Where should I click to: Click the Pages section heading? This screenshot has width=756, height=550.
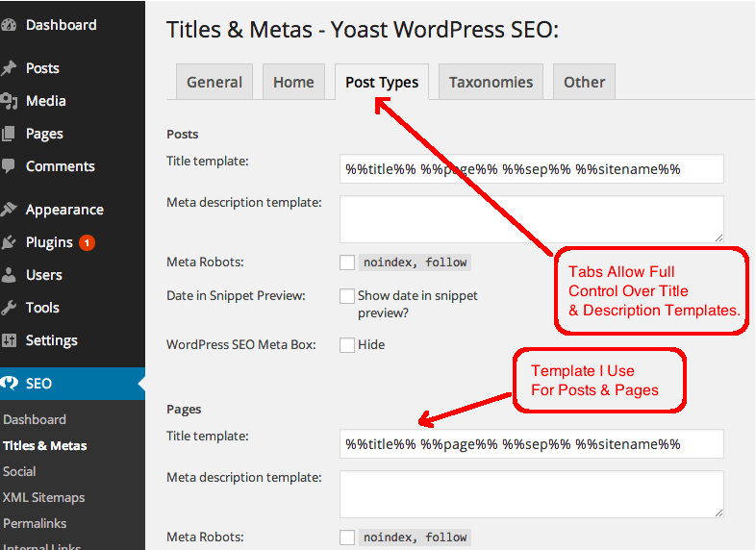coord(184,410)
